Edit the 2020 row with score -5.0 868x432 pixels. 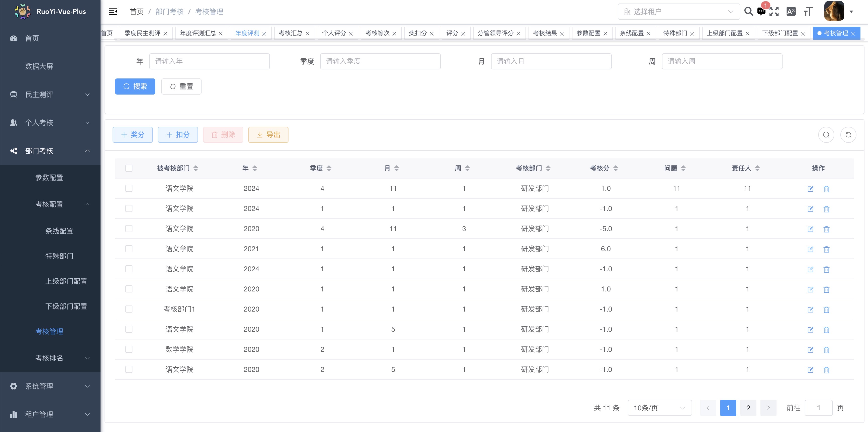click(810, 229)
